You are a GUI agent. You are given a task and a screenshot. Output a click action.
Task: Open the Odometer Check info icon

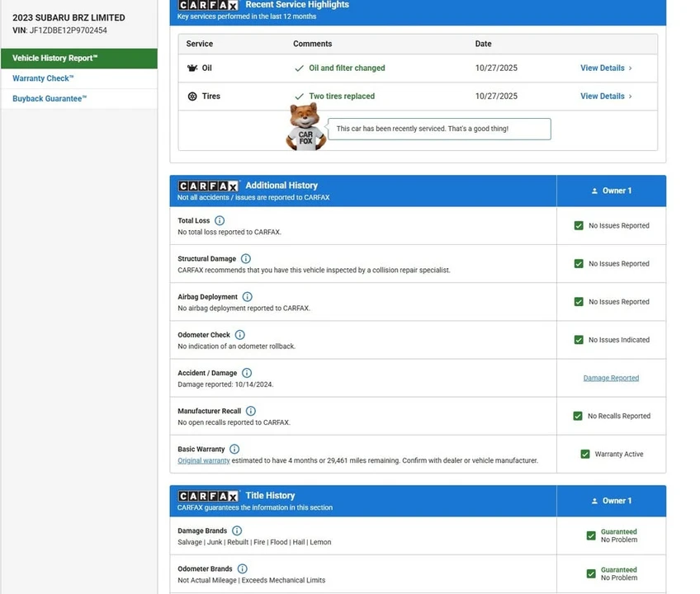[239, 335]
